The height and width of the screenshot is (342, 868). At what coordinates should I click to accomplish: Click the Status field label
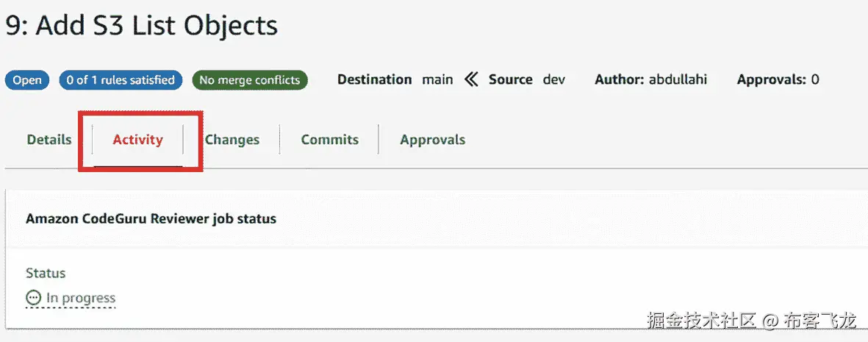coord(46,273)
